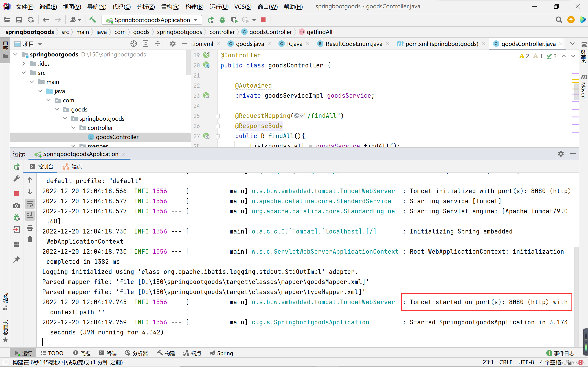Open the 事件日志 panel
This screenshot has height=367, width=588.
coord(563,353)
